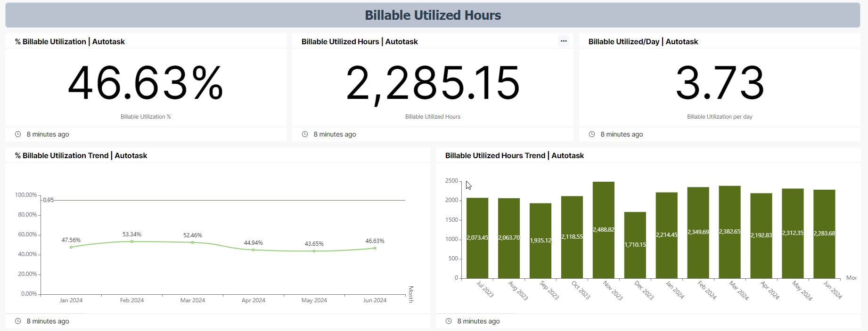Open the Billable Utilized Hours widget options menu
This screenshot has height=331, width=868.
tap(563, 41)
